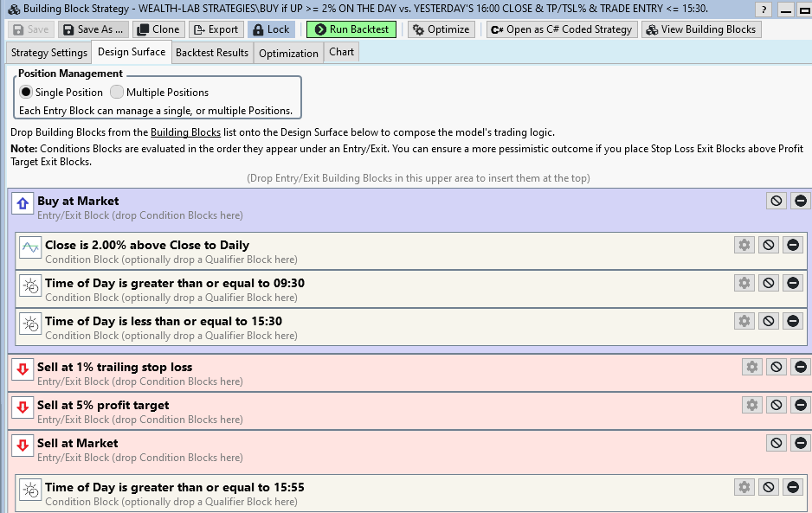
Task: Click the Time of Day 09:30 condition icon
Action: tap(30, 285)
